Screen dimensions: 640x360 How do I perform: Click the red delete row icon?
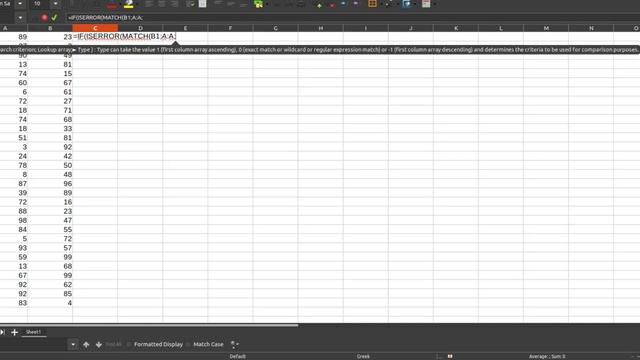[x=332, y=5]
